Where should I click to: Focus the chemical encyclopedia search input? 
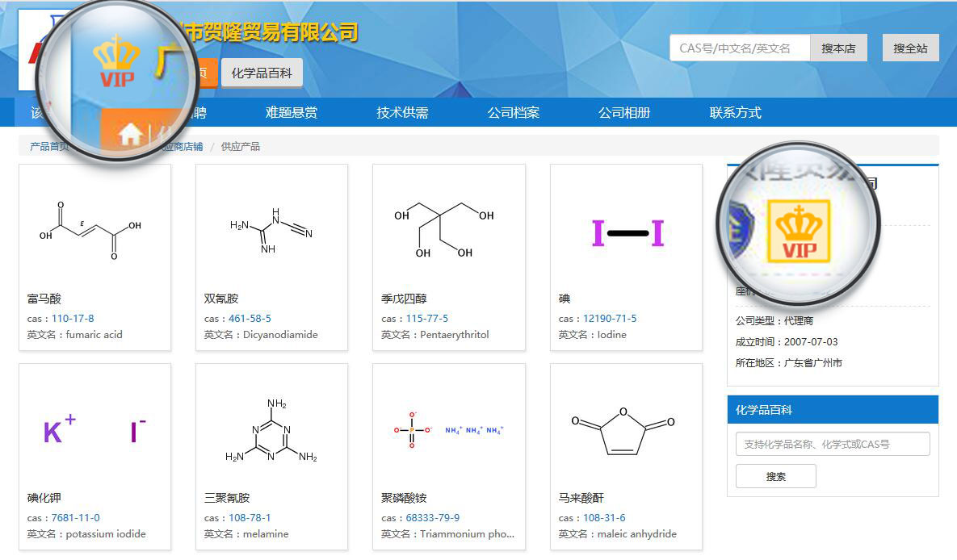click(832, 444)
